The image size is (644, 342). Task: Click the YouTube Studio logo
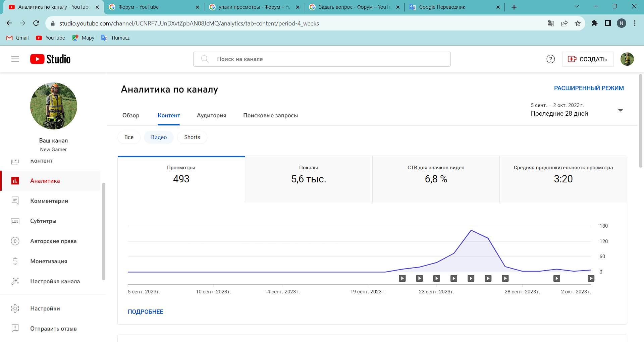50,59
